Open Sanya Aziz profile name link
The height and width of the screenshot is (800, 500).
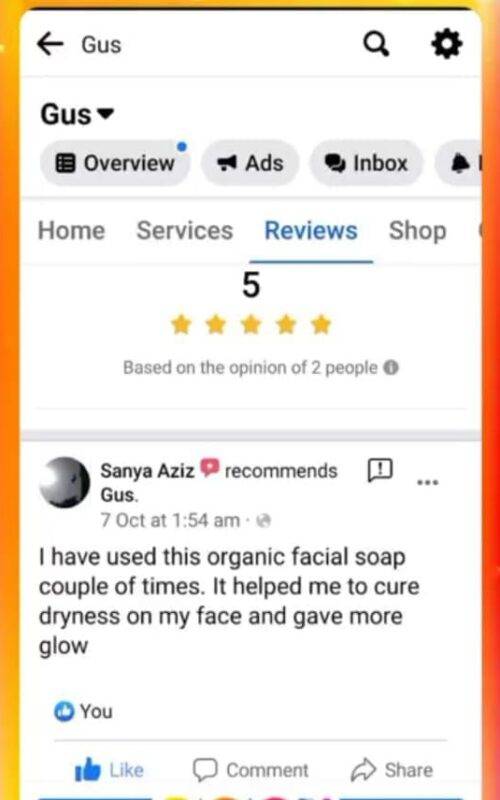point(147,470)
